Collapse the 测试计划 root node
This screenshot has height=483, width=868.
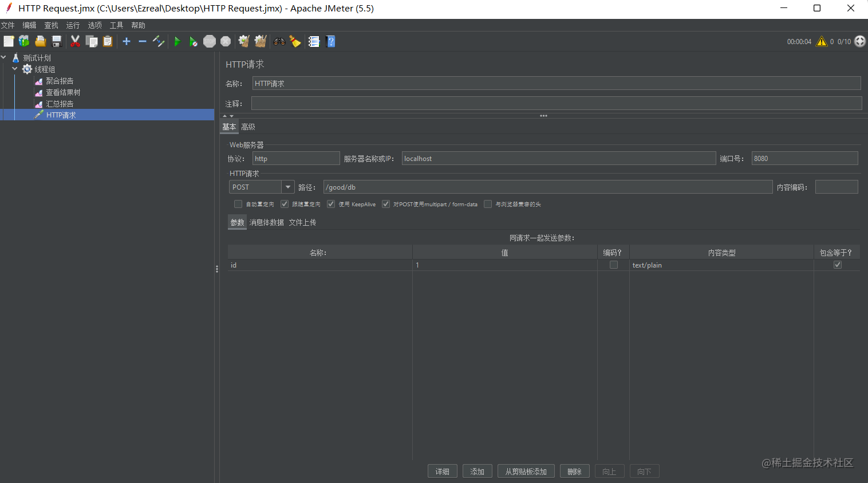4,57
